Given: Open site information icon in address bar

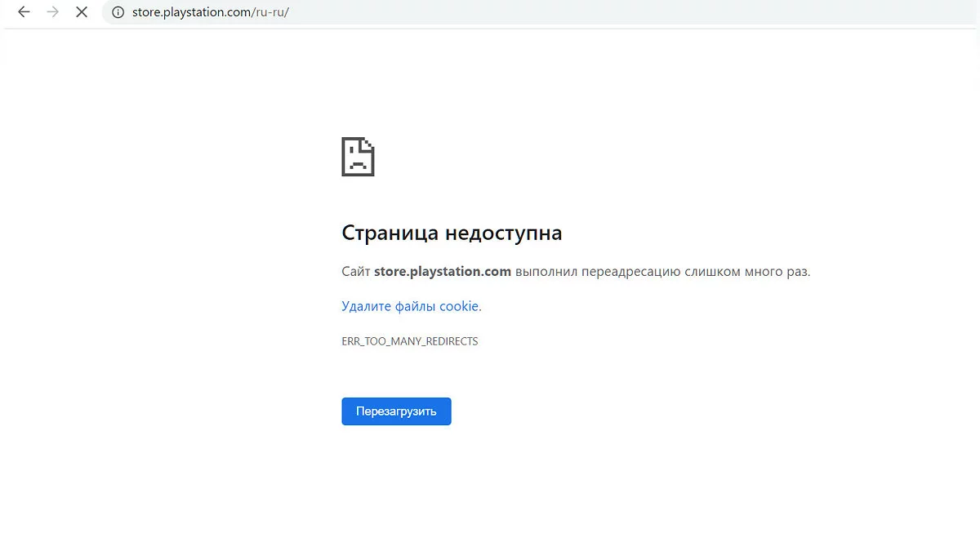Looking at the screenshot, I should tap(118, 12).
